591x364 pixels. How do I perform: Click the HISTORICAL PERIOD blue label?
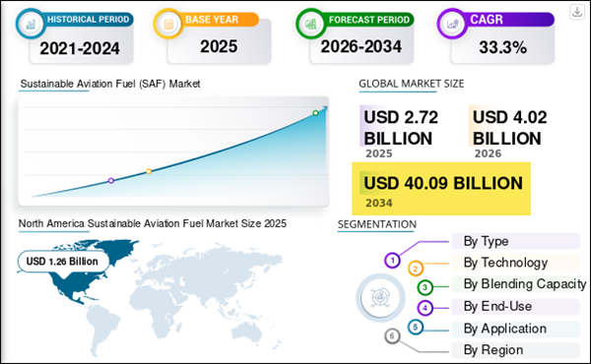point(89,20)
